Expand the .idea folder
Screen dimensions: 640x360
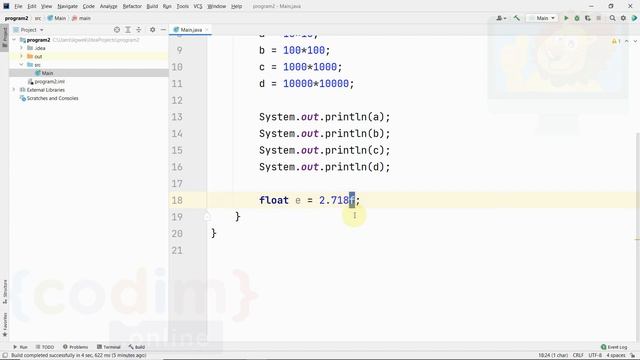[22, 48]
